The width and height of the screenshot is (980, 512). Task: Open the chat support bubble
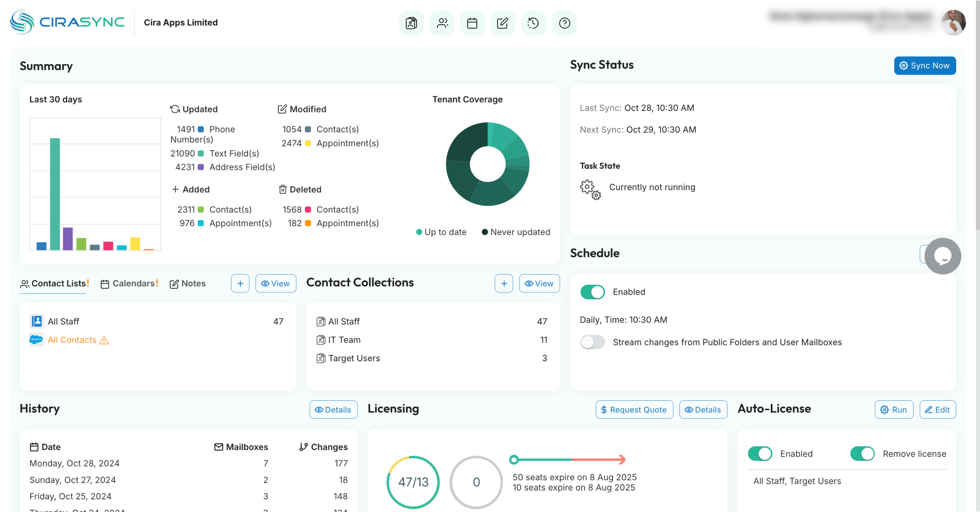click(942, 256)
